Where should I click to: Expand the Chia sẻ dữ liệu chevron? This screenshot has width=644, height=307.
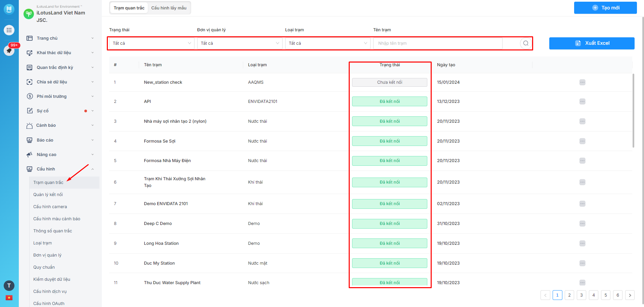tap(92, 82)
